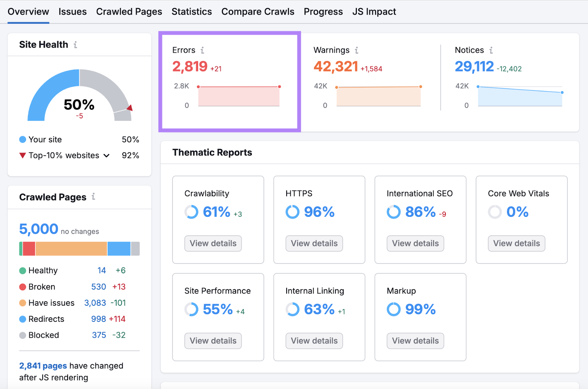Click the 61% Crawlability score
Viewport: 588px width, 389px height.
(x=216, y=212)
